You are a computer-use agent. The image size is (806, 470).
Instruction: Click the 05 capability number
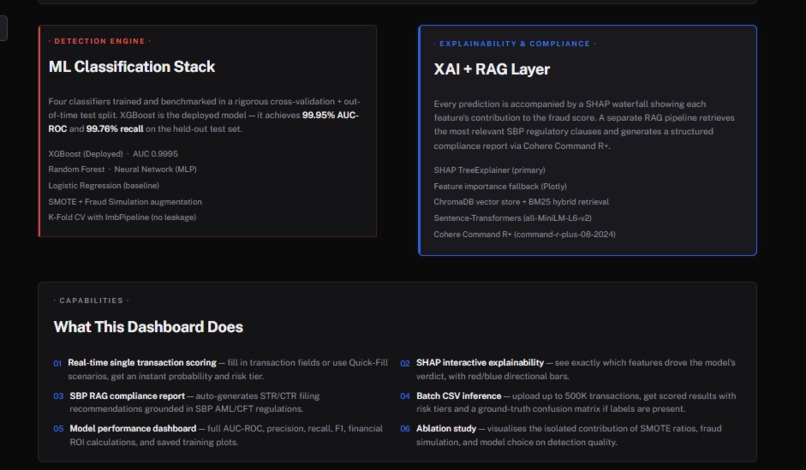[x=58, y=428]
